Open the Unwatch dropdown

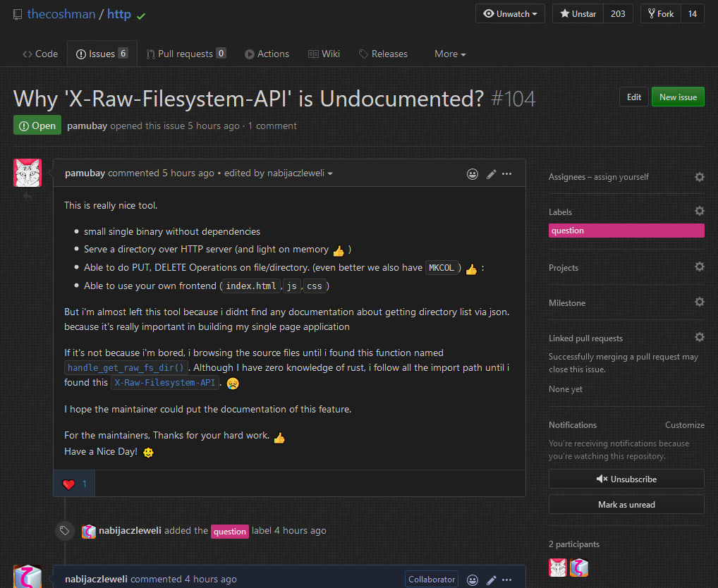point(510,13)
